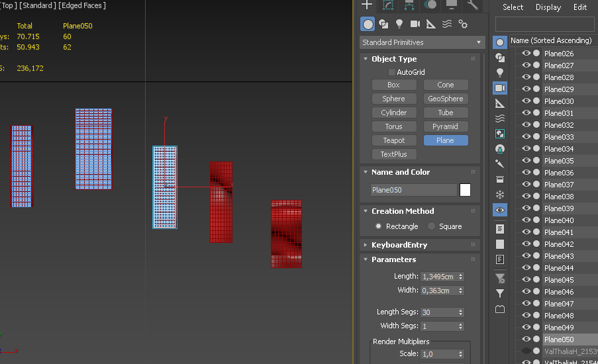The width and height of the screenshot is (598, 364).
Task: Enable the AutoGrid checkbox
Action: tap(392, 72)
